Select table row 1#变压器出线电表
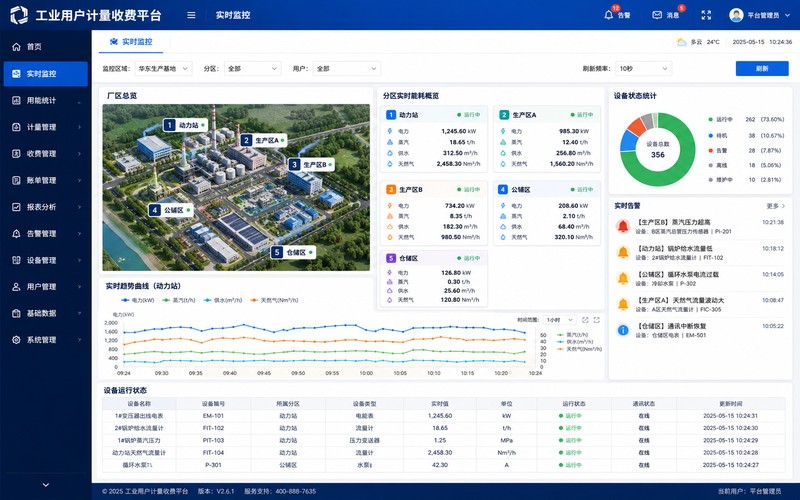800x500 pixels. [x=443, y=416]
